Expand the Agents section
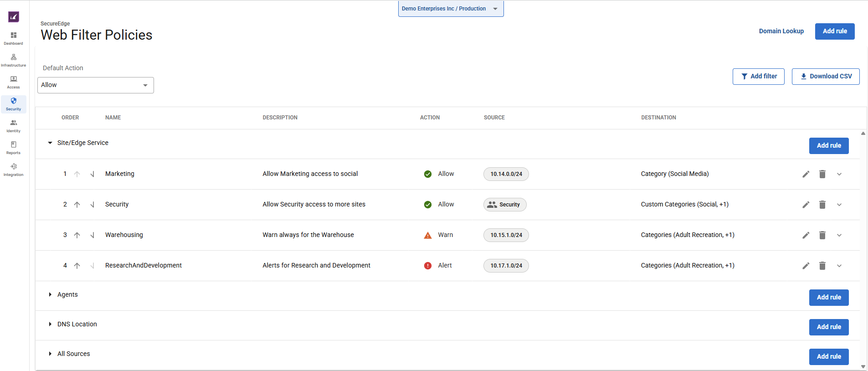 [50, 295]
